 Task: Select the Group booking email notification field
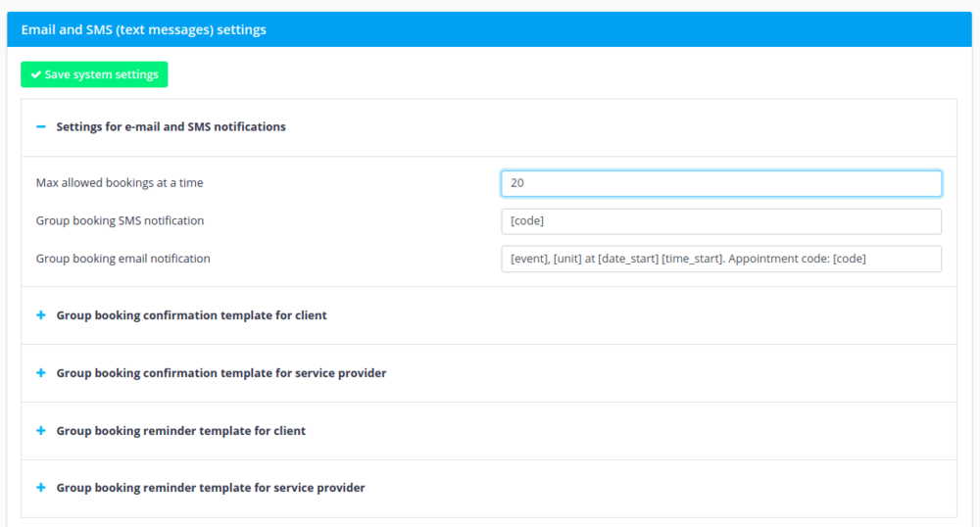point(720,259)
